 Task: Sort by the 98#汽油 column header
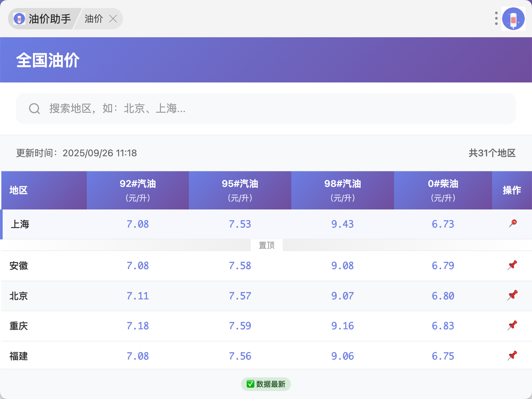[x=342, y=190]
